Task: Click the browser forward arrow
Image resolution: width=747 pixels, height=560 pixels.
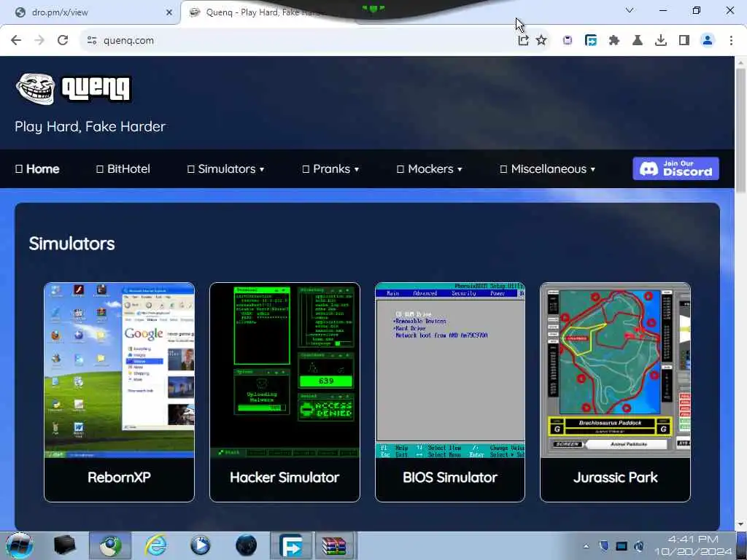Action: 39,40
